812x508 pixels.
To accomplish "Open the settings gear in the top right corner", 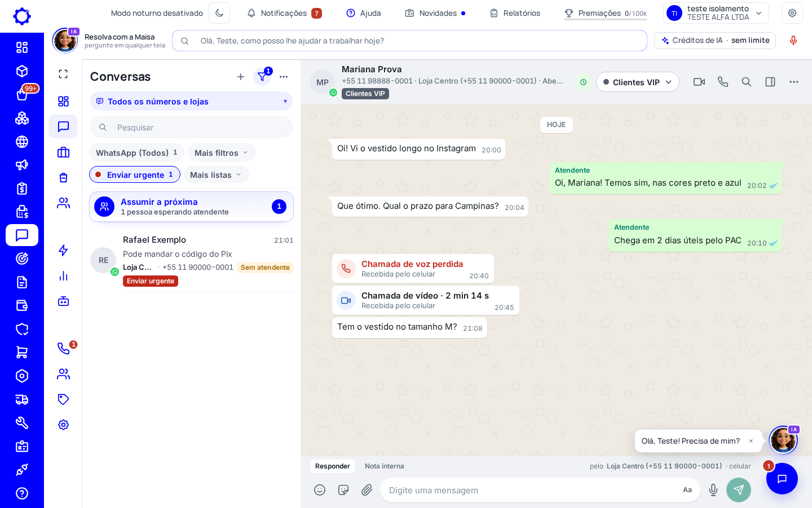I will click(x=792, y=13).
